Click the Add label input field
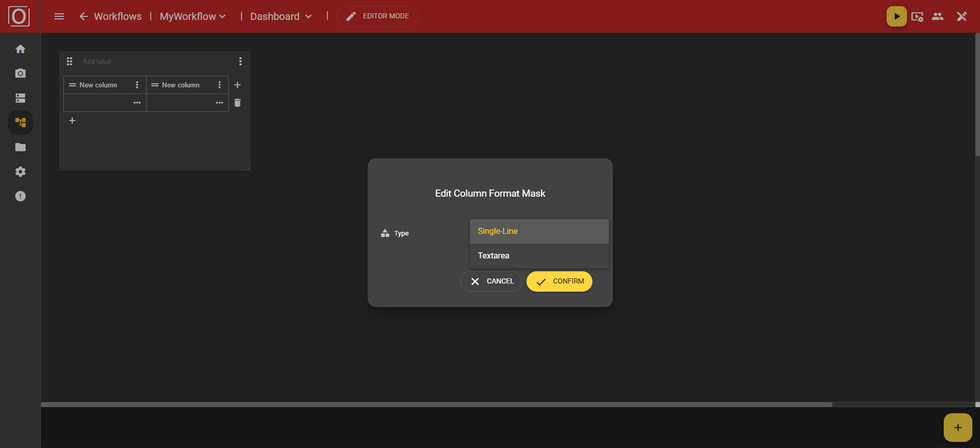The height and width of the screenshot is (448, 980). 153,61
